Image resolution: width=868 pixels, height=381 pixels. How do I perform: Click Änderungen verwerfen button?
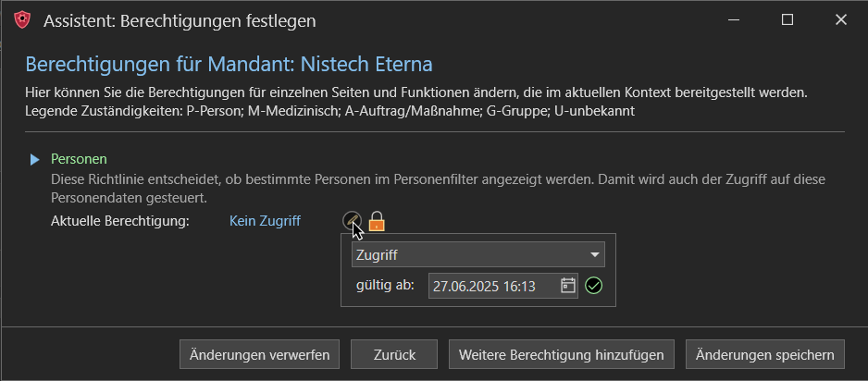[260, 354]
